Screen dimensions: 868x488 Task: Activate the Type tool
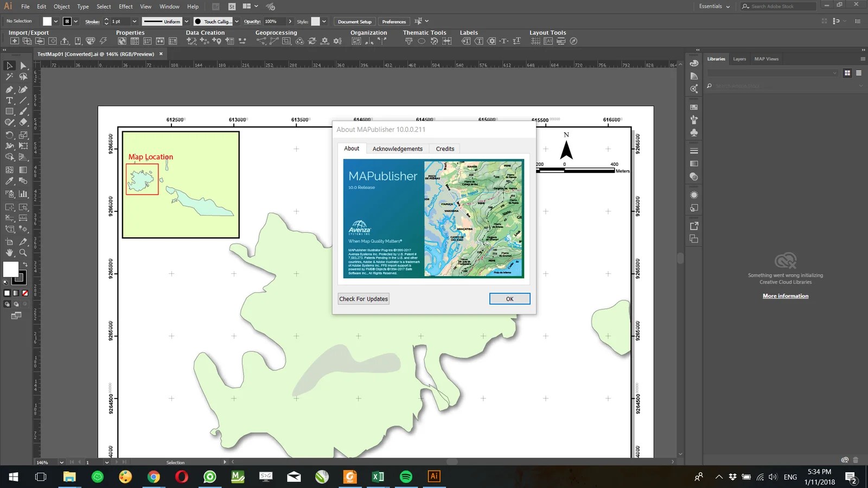pos(9,100)
